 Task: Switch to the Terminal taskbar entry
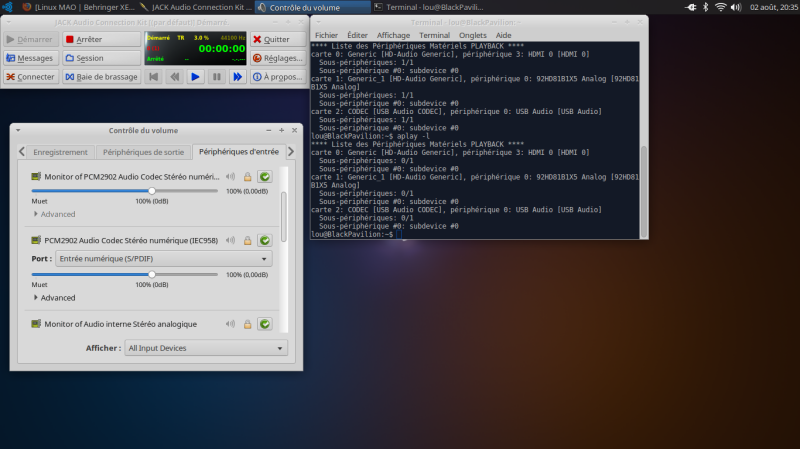429,7
